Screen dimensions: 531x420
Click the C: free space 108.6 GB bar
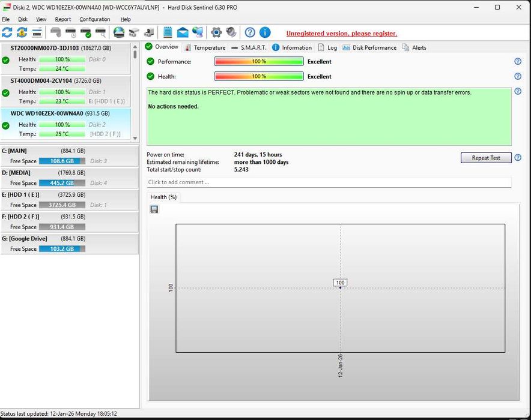(x=62, y=161)
